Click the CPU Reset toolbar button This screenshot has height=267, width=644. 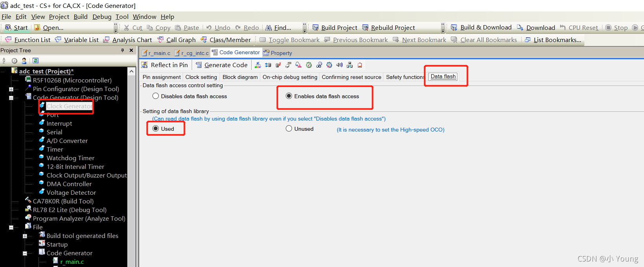(579, 27)
